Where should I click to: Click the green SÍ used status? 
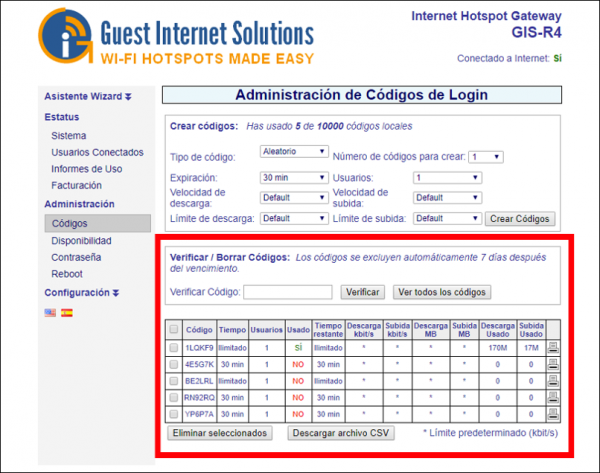298,347
